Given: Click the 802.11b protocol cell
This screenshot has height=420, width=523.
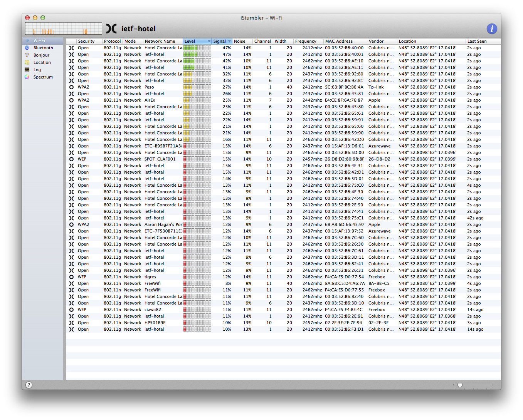Looking at the screenshot, I should click(112, 323).
